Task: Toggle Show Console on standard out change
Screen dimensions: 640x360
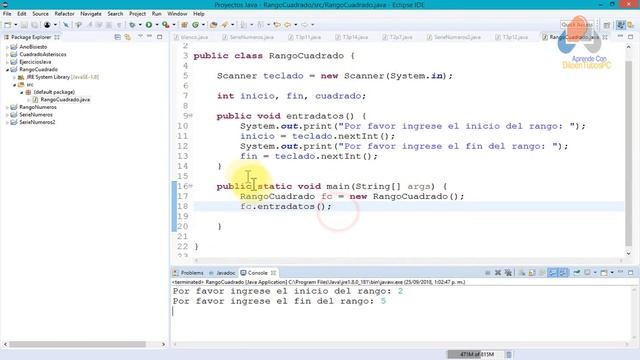Action: tap(553, 273)
